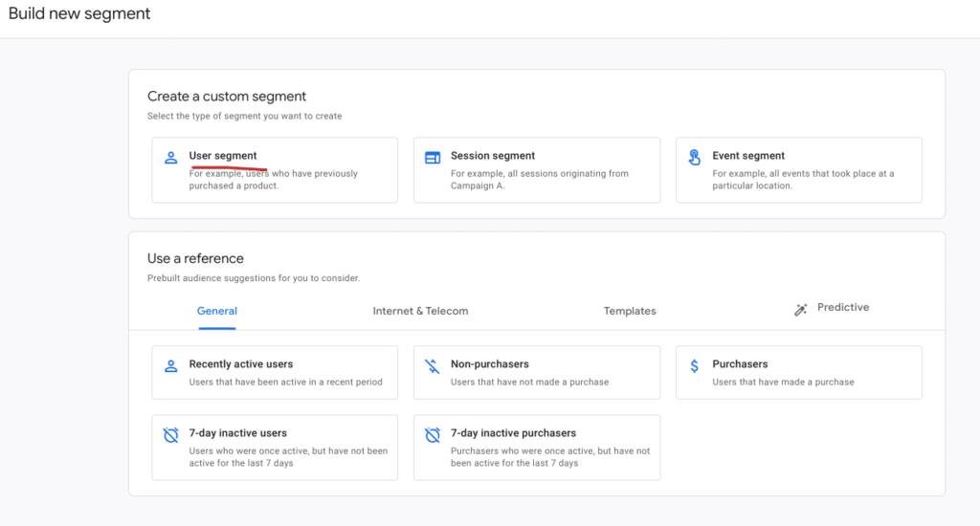The image size is (980, 526).
Task: Pick the 7-day inactive purchasers description
Action: pos(549,457)
